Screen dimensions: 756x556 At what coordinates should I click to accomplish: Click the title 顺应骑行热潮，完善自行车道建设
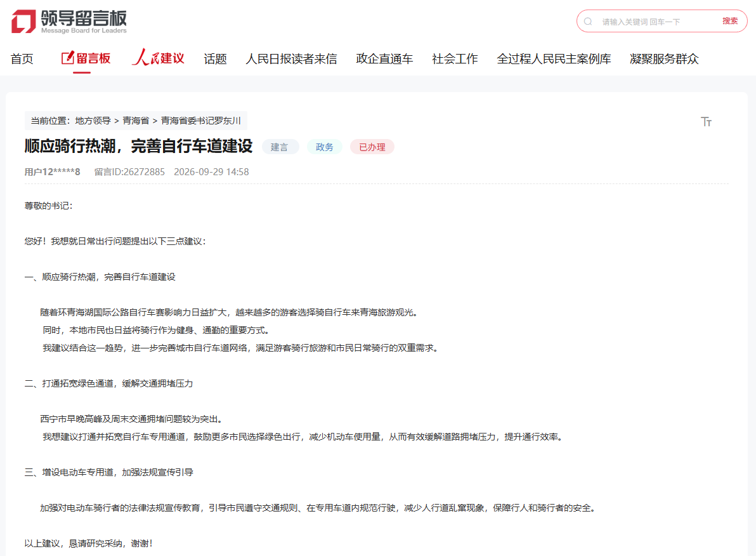click(138, 146)
